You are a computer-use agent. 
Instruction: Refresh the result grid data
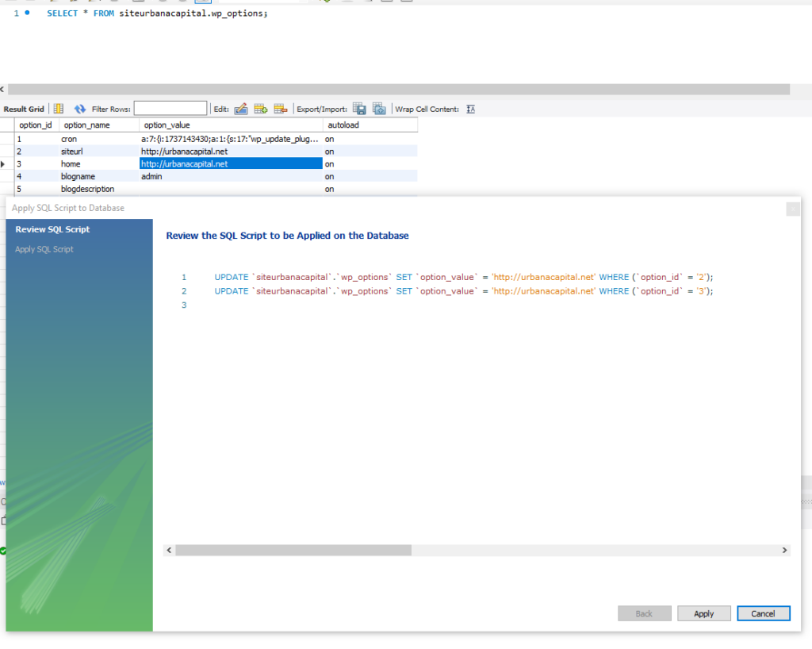click(x=80, y=109)
